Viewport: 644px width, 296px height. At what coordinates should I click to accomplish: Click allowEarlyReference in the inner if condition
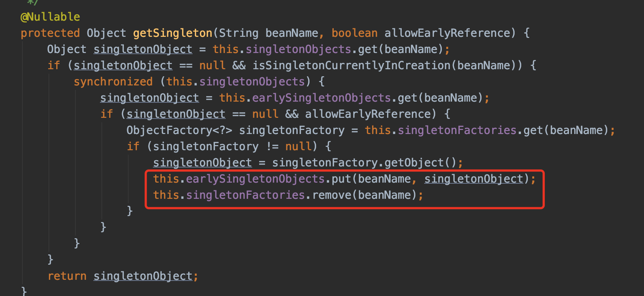tap(368, 114)
